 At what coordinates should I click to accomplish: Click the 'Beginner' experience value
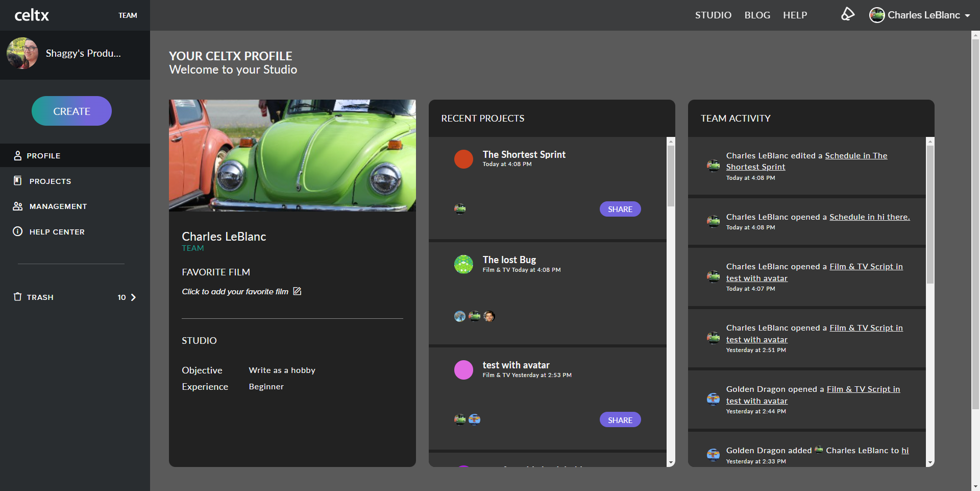pos(266,387)
